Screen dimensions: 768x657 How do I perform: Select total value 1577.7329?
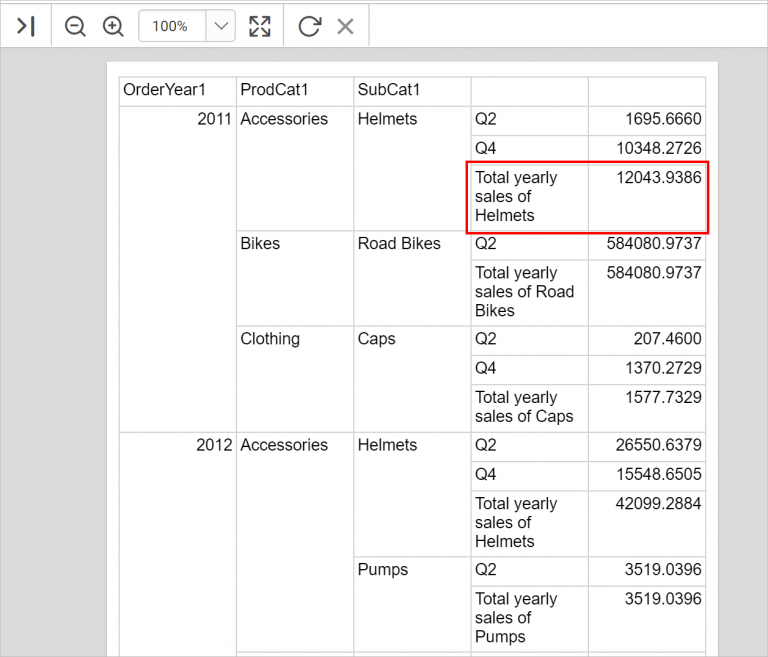(x=647, y=408)
